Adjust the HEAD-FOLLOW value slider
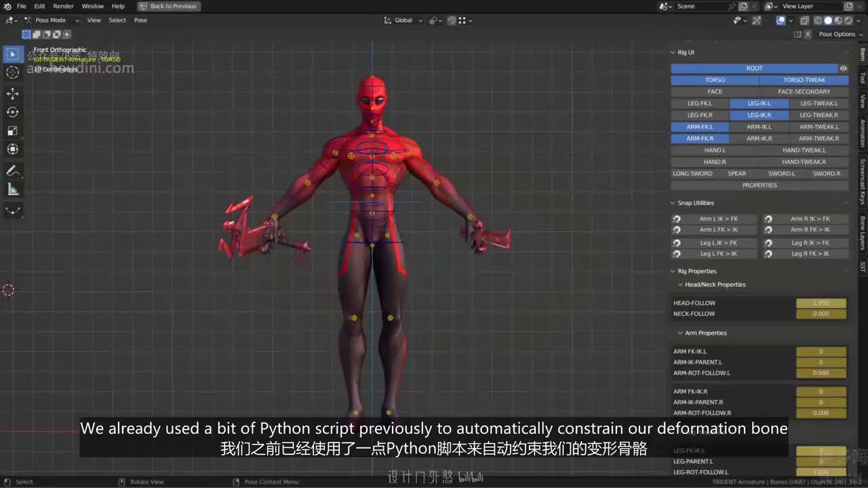 (x=821, y=303)
